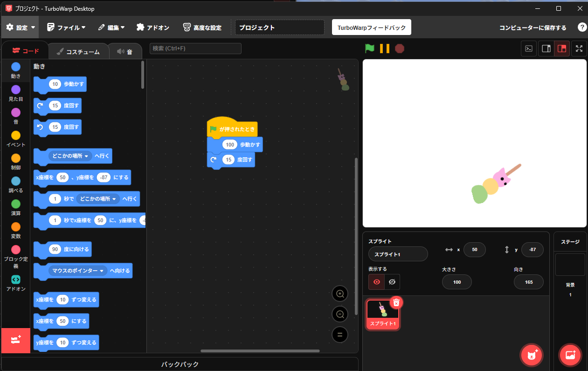Open the 設定 dropdown menu
This screenshot has width=588, height=371.
coord(21,28)
